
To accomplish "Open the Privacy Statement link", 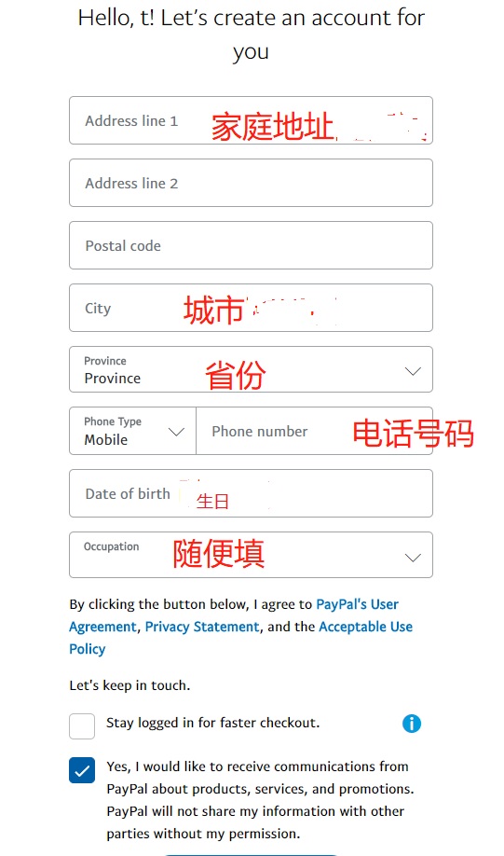I will (202, 627).
